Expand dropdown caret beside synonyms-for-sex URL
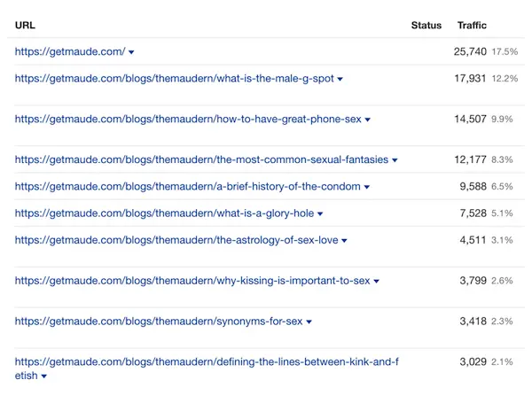This screenshot has width=532, height=403. pyautogui.click(x=309, y=322)
